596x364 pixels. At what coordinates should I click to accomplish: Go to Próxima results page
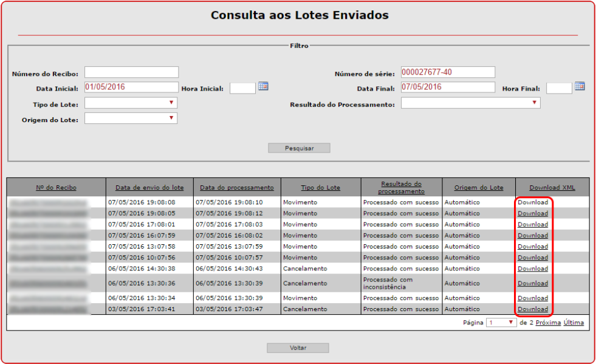[548, 323]
